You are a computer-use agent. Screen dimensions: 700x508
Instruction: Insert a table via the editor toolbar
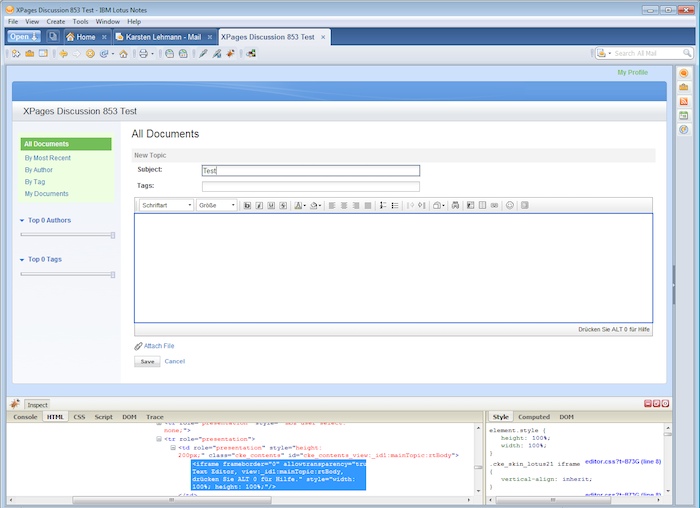pyautogui.click(x=482, y=205)
